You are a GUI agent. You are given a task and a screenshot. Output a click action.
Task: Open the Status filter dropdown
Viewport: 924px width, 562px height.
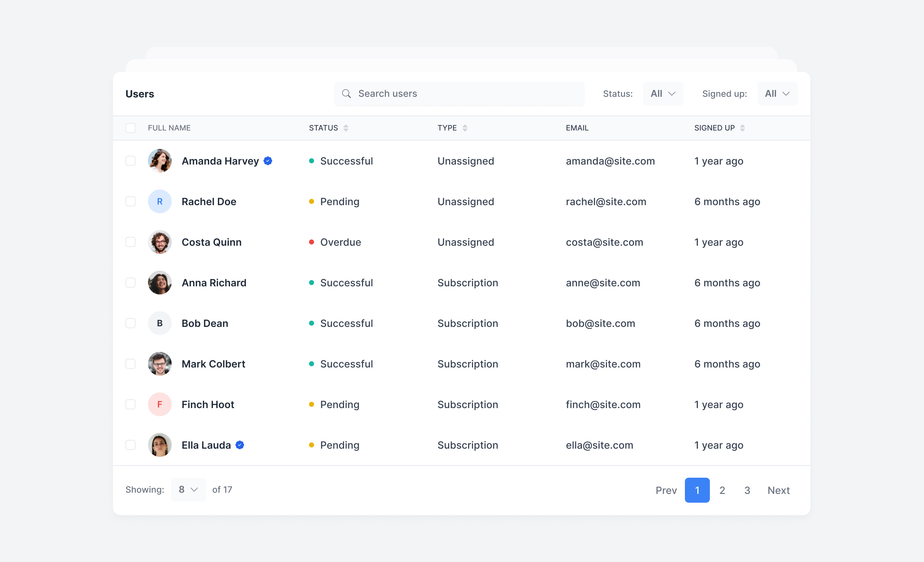[663, 93]
